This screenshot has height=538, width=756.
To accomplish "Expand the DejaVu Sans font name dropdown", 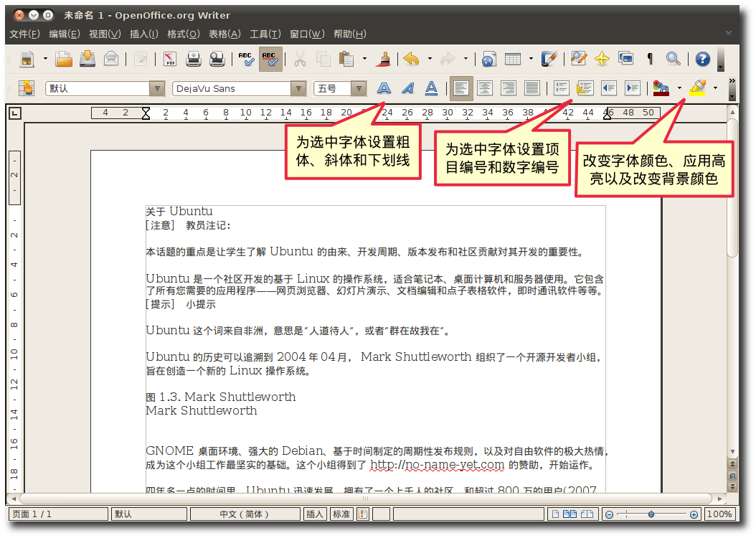I will pos(298,89).
